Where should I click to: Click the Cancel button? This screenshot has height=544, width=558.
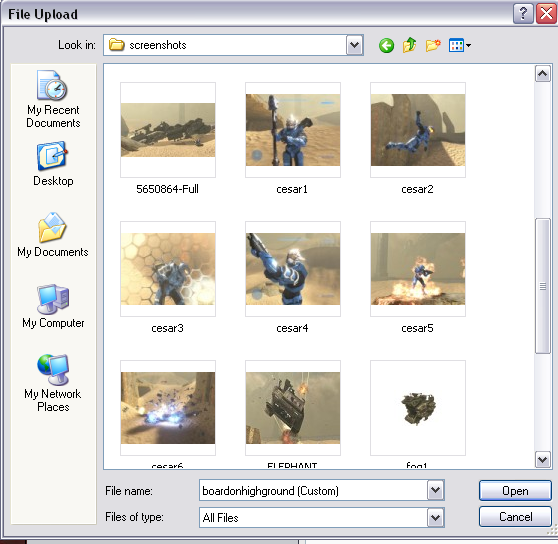pyautogui.click(x=515, y=516)
